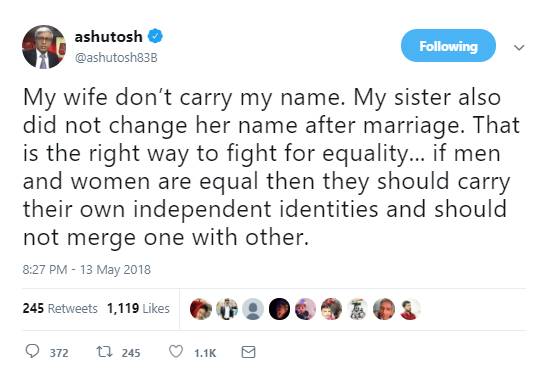Toggle the Following button

tap(448, 46)
